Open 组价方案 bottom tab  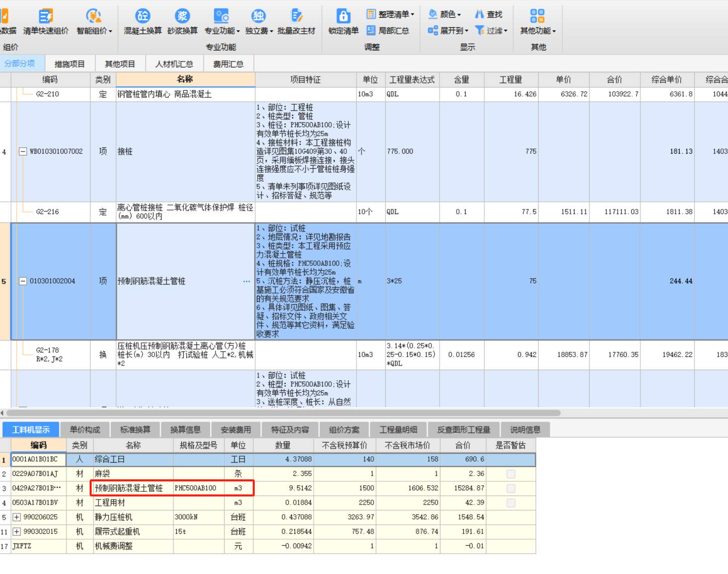(344, 429)
